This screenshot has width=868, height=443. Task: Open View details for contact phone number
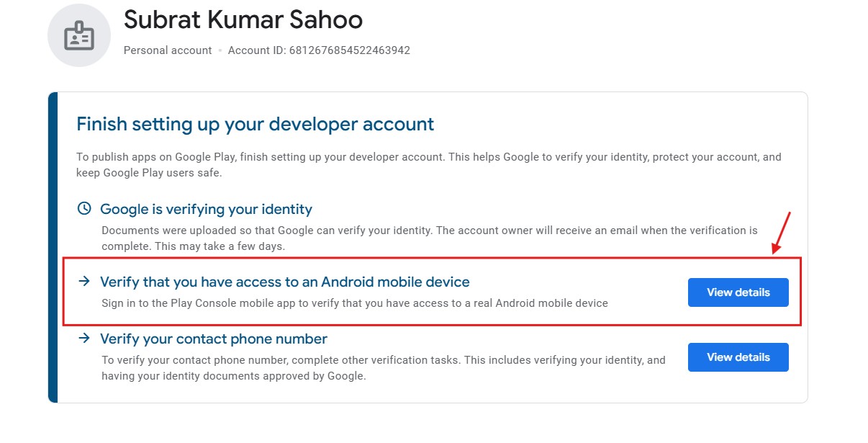pos(738,357)
